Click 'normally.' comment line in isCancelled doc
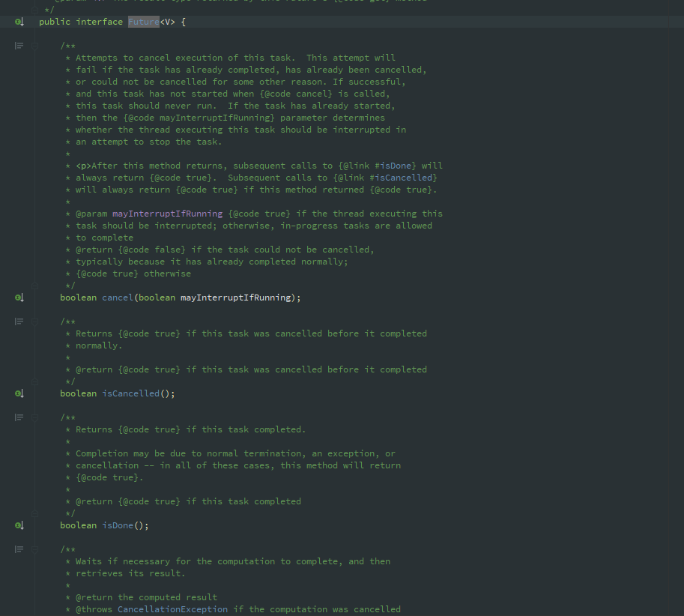This screenshot has height=616, width=684. pyautogui.click(x=99, y=345)
